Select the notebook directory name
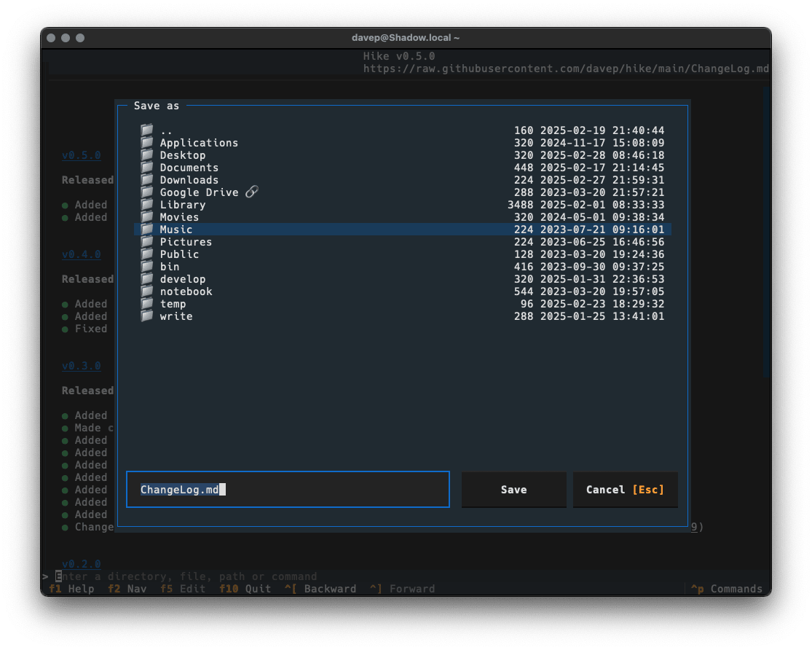This screenshot has width=812, height=650. pos(186,291)
